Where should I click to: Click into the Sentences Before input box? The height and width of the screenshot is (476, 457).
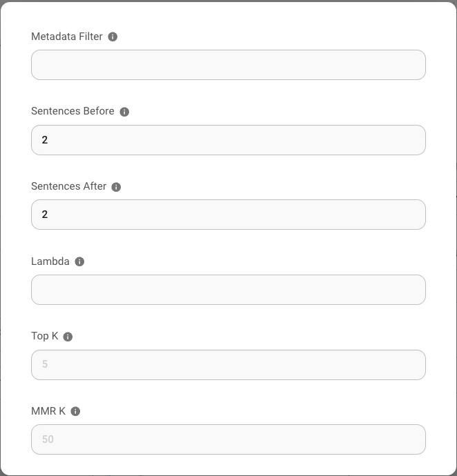(x=228, y=140)
